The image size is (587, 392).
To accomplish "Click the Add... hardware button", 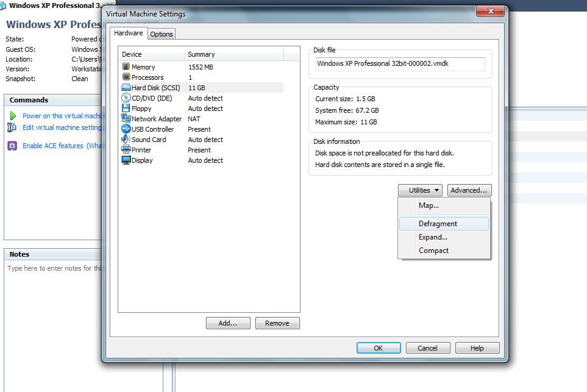I will pyautogui.click(x=228, y=323).
